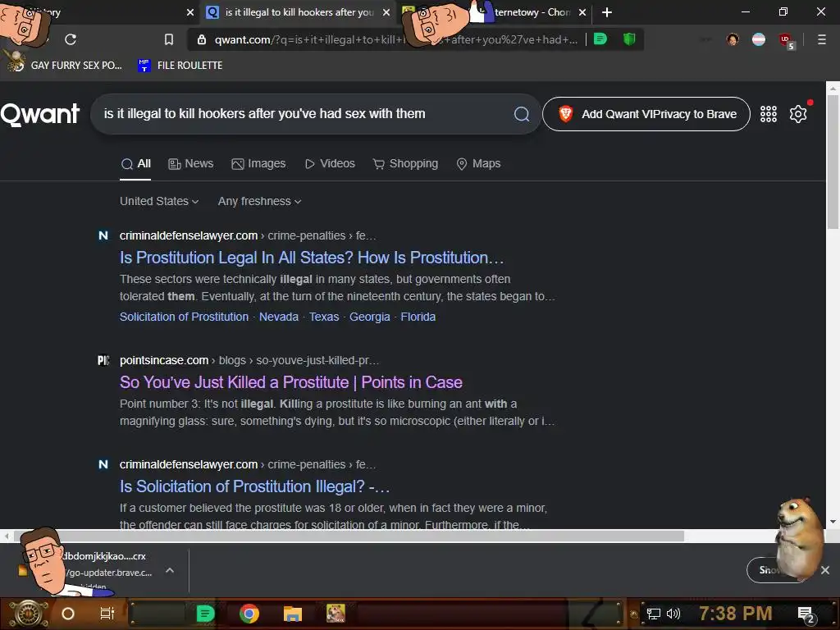Screen dimensions: 840x630
Task: Switch to the Maps tab
Action: coord(478,164)
